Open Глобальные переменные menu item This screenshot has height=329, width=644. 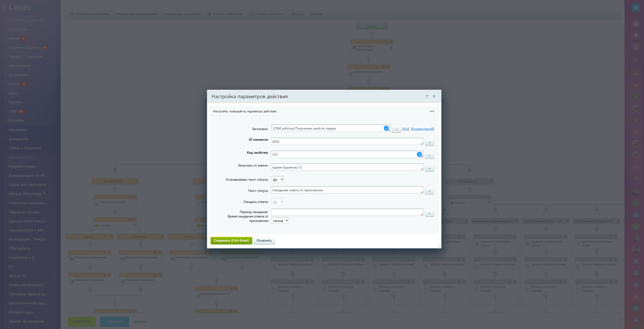click(x=136, y=14)
